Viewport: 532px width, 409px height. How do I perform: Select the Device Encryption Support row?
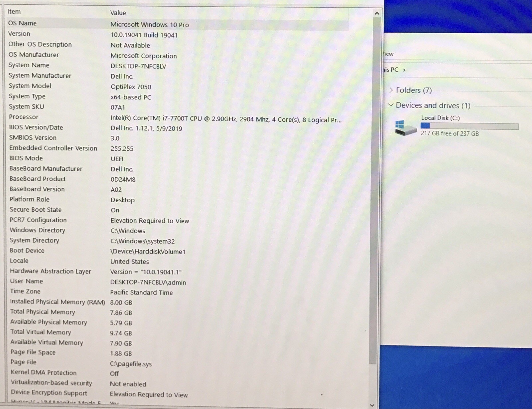click(178, 394)
